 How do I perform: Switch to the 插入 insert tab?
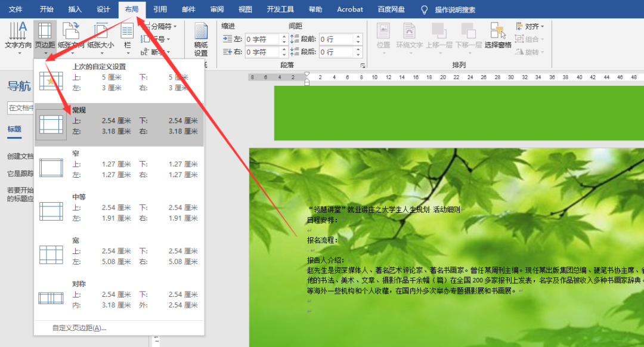coord(75,9)
